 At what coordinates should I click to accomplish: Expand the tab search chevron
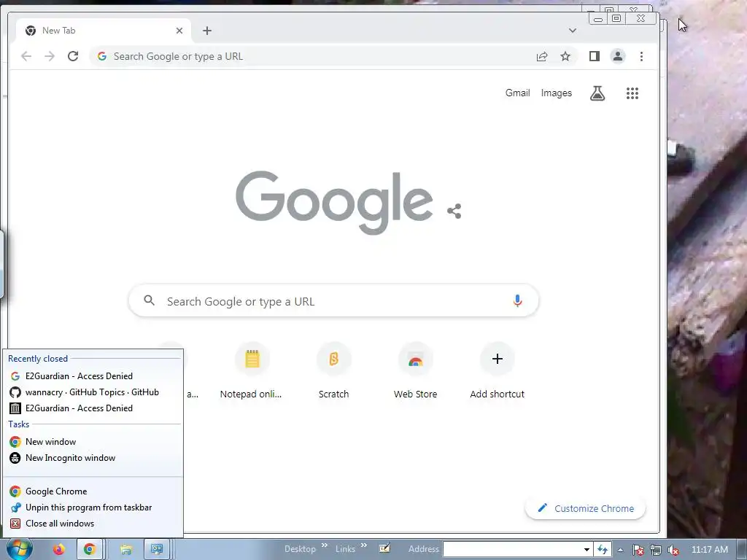coord(573,31)
